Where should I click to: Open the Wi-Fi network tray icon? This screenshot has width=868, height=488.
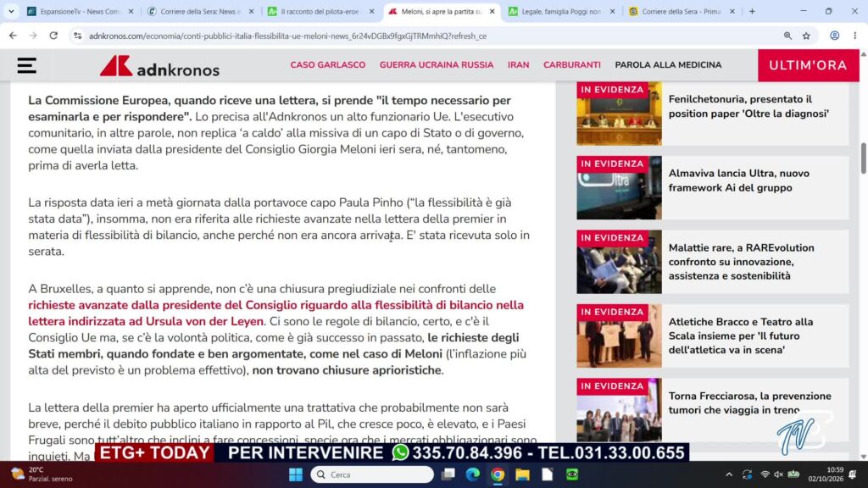(x=765, y=474)
